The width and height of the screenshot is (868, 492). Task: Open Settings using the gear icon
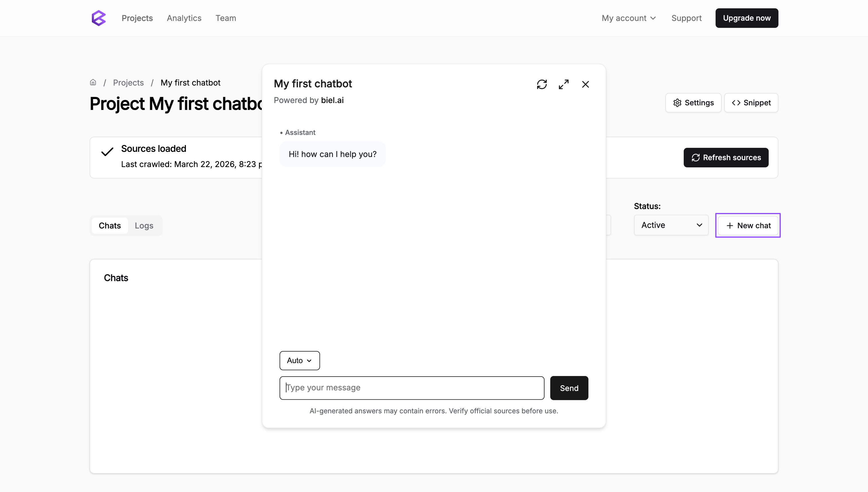[677, 103]
